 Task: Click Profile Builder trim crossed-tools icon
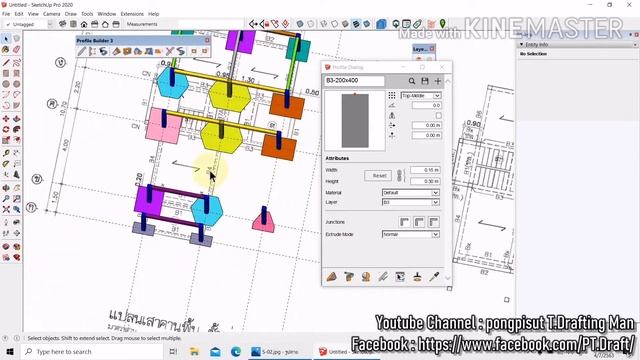click(x=170, y=51)
